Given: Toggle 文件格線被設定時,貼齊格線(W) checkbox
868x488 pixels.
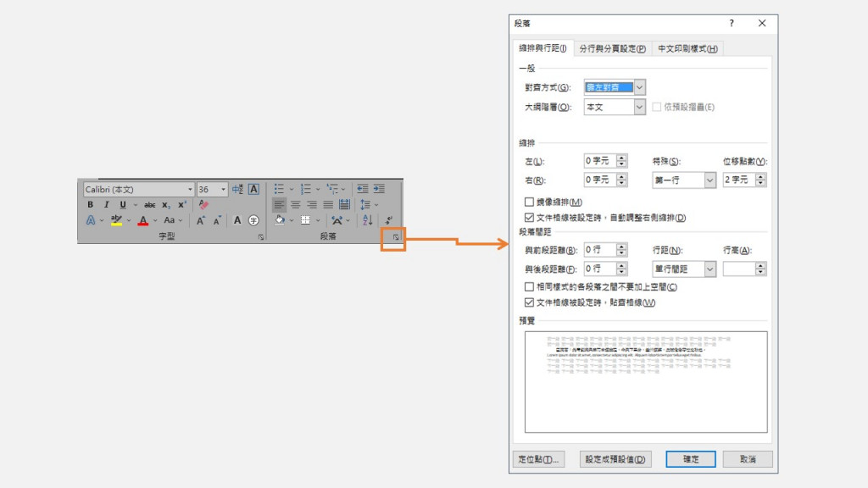Looking at the screenshot, I should click(529, 302).
